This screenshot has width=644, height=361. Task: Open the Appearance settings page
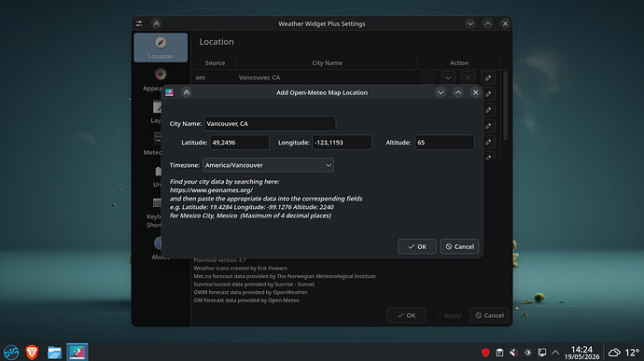[153, 80]
